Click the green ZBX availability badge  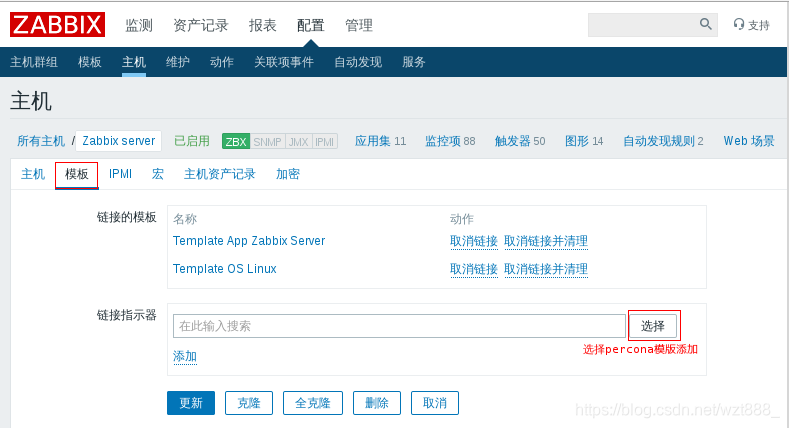pyautogui.click(x=236, y=141)
